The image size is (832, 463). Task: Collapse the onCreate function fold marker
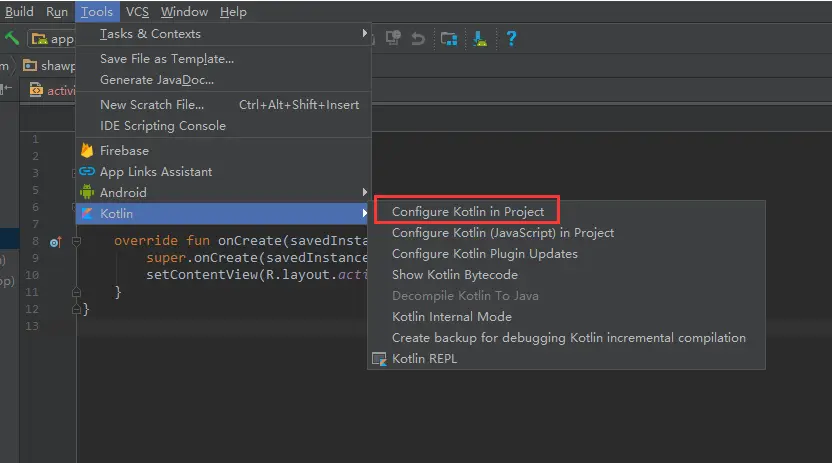click(x=76, y=241)
